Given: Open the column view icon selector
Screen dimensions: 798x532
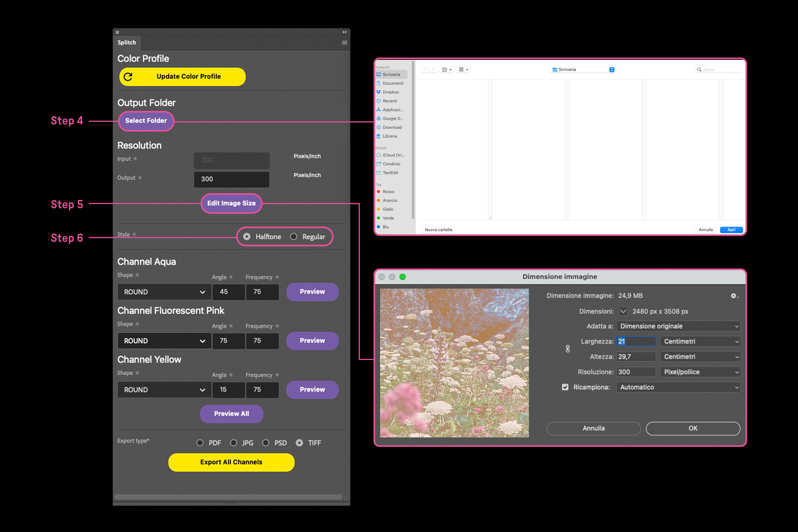Looking at the screenshot, I should [x=446, y=69].
